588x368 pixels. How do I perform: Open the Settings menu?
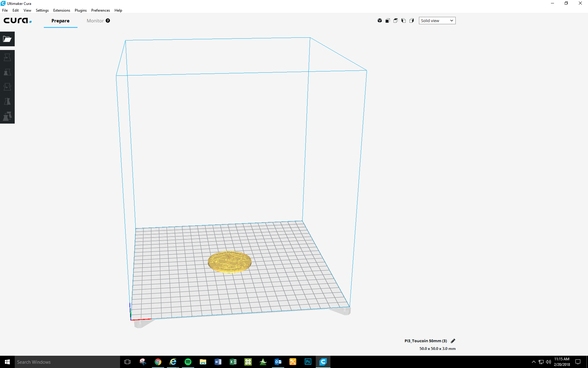tap(42, 10)
